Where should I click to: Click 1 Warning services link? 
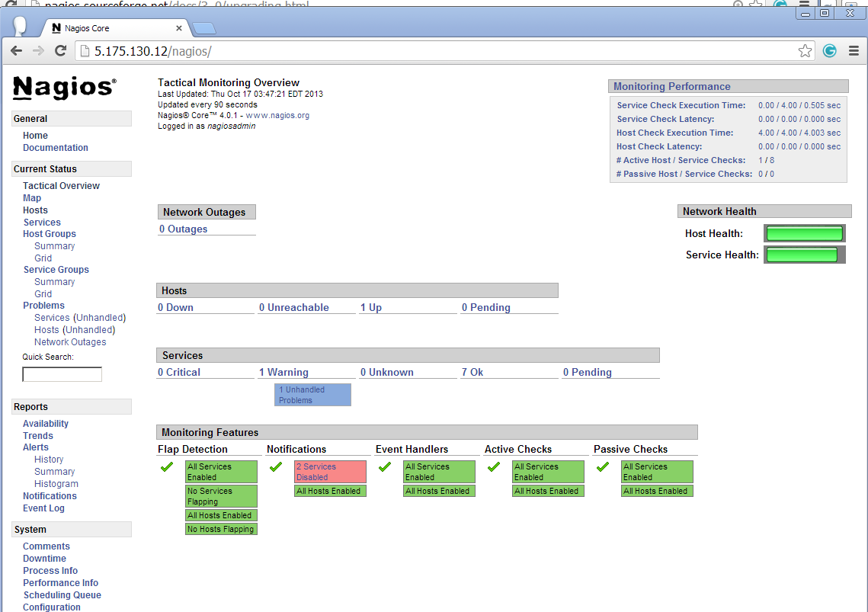[283, 373]
